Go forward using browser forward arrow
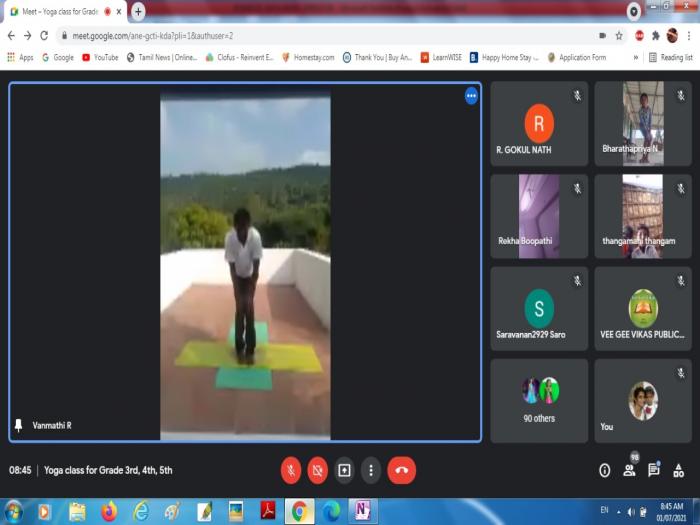This screenshot has width=700, height=525. [28, 36]
